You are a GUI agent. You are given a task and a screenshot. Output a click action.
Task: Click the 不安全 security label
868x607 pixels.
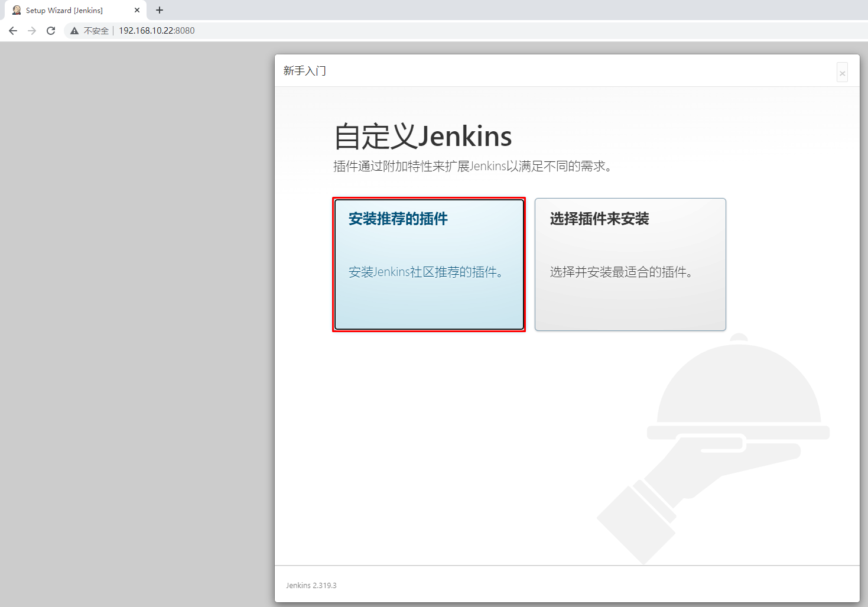(96, 31)
